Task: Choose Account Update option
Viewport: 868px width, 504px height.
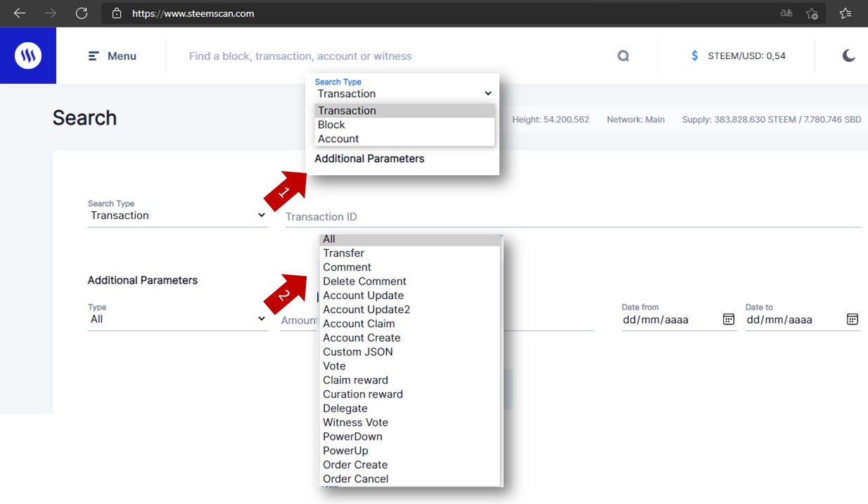Action: pos(410,296)
